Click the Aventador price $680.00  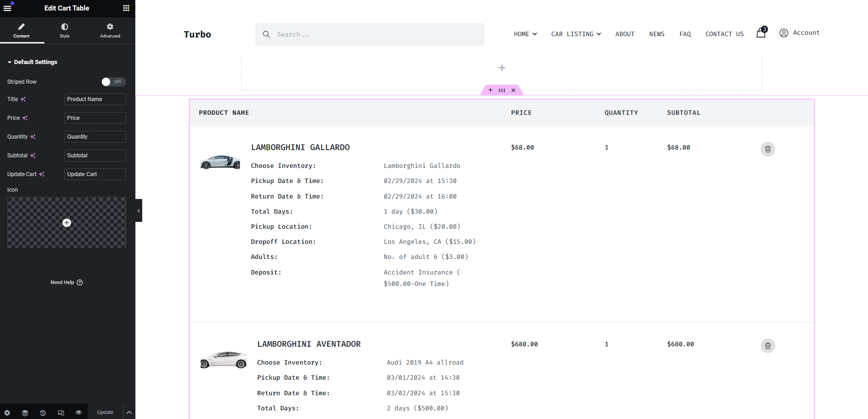pos(524,344)
